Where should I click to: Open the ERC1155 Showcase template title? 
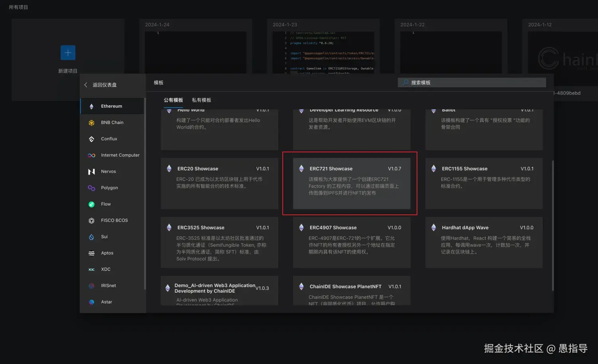point(464,169)
